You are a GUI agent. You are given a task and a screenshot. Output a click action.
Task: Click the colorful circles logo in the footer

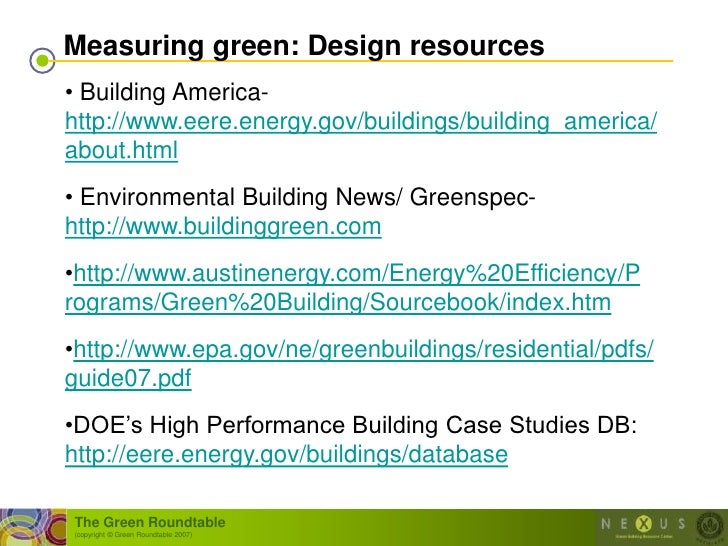[x=33, y=527]
